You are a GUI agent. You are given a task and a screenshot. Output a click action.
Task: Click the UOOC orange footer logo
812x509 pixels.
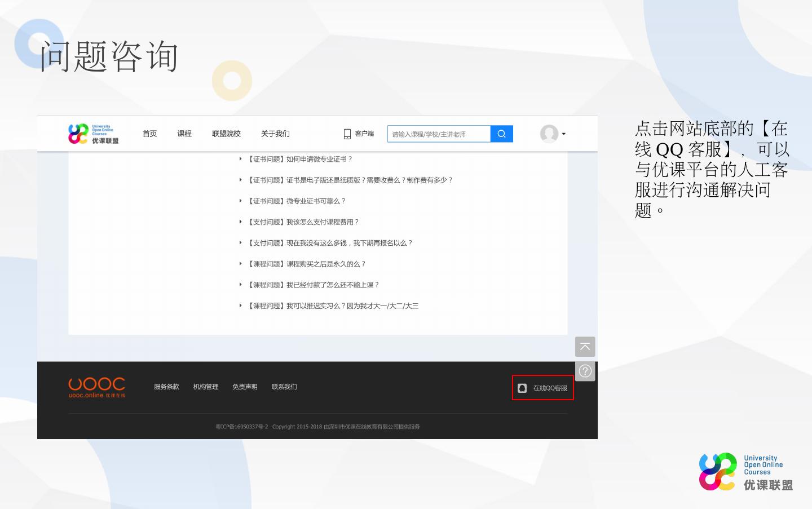click(x=96, y=387)
